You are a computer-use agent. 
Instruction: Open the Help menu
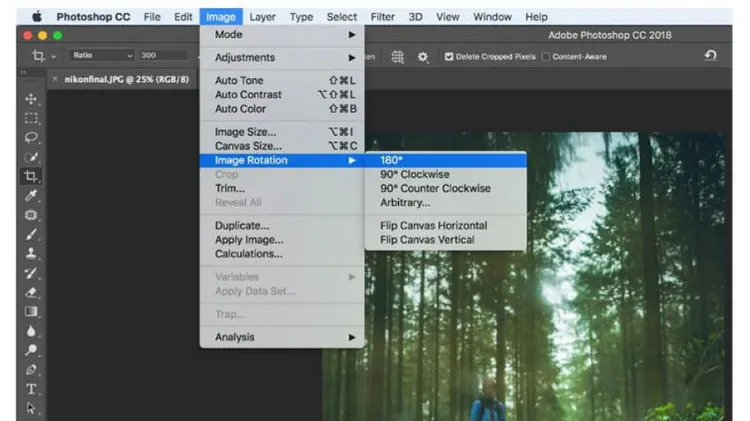536,17
